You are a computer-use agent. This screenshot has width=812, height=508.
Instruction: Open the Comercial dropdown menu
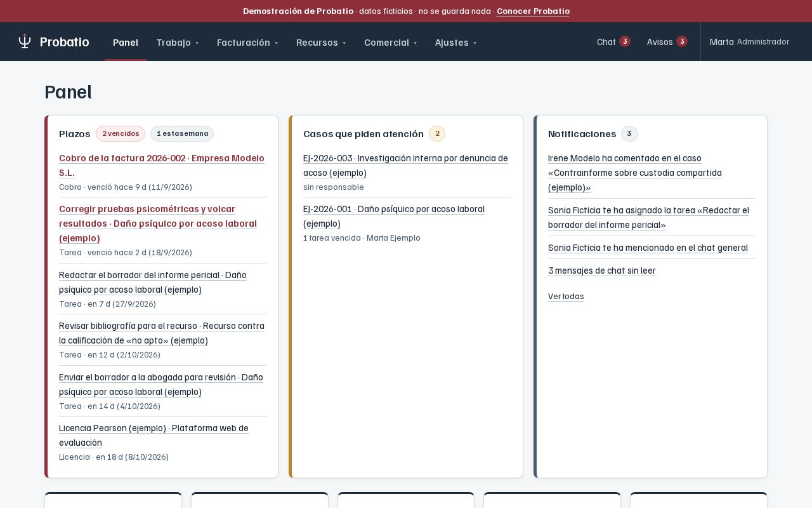(x=391, y=42)
